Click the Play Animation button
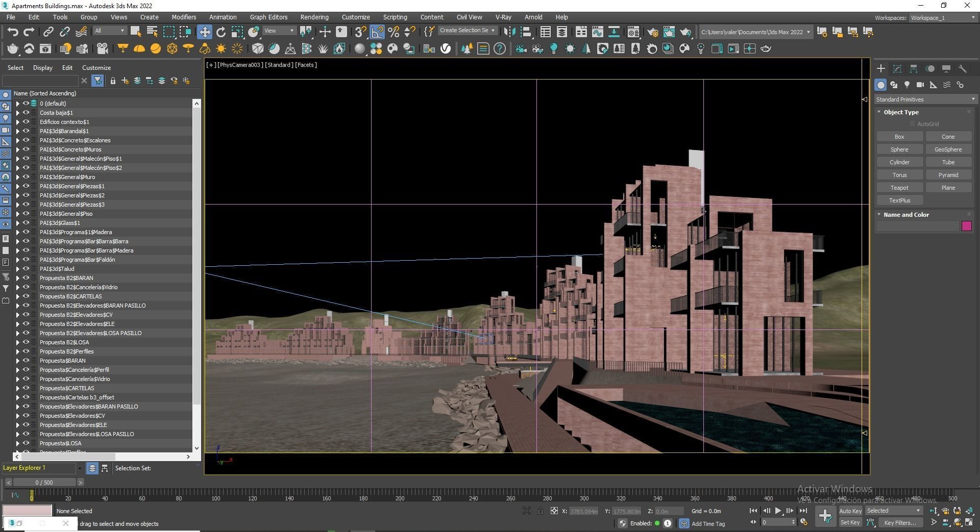Viewport: 980px width, 532px height. click(778, 511)
